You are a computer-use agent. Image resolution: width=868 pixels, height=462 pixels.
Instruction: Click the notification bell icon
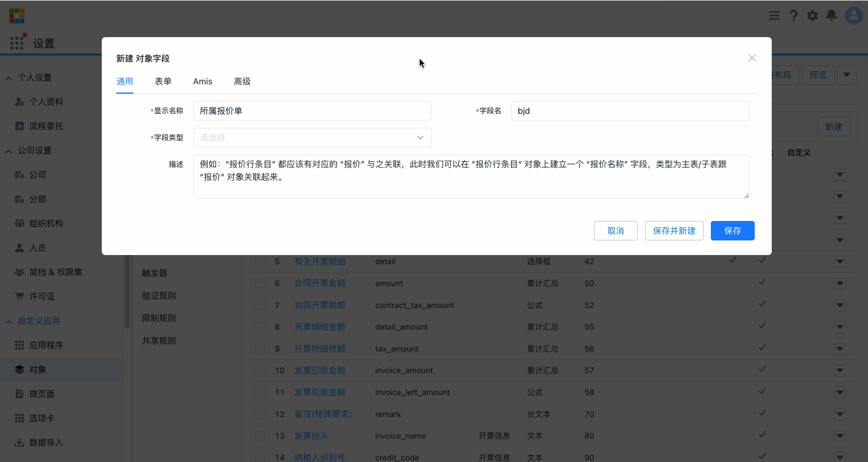[x=831, y=15]
